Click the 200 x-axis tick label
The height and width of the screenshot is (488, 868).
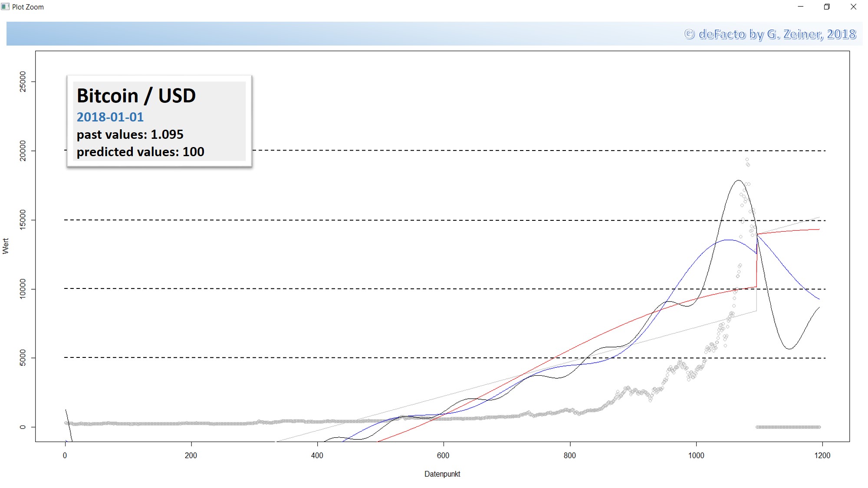(x=191, y=455)
